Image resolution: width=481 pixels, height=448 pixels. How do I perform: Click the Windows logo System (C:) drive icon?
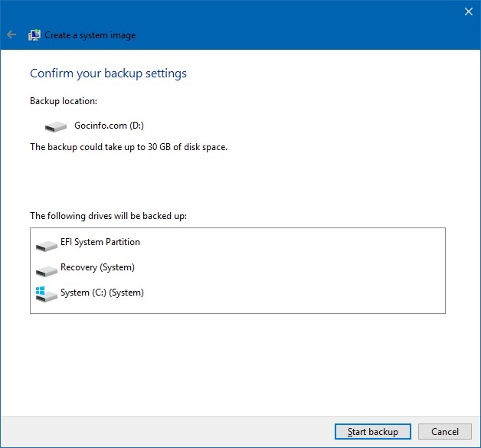[x=46, y=294]
